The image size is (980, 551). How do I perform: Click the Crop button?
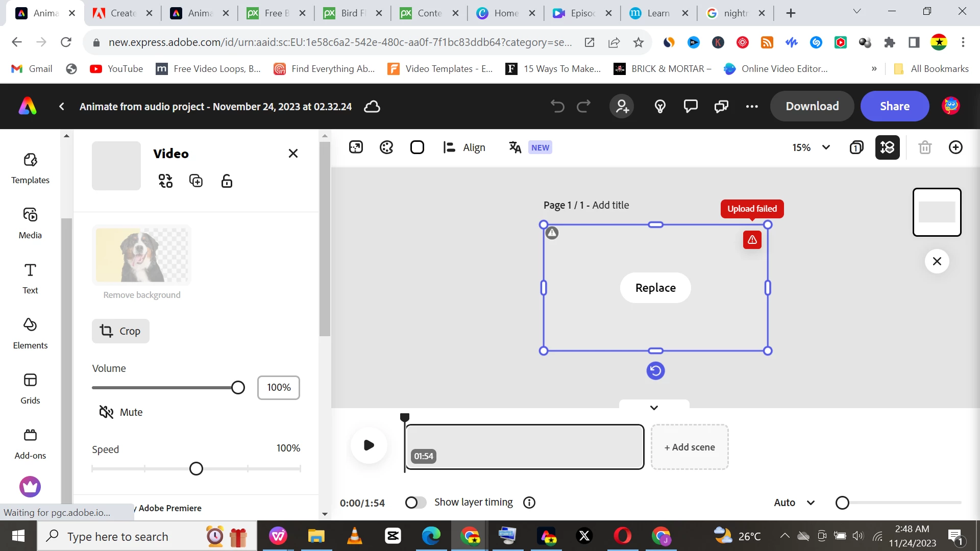(120, 331)
